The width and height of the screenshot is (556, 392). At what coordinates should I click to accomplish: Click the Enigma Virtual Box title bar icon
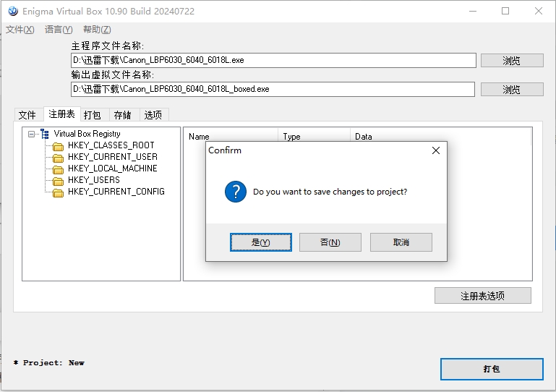coord(12,11)
